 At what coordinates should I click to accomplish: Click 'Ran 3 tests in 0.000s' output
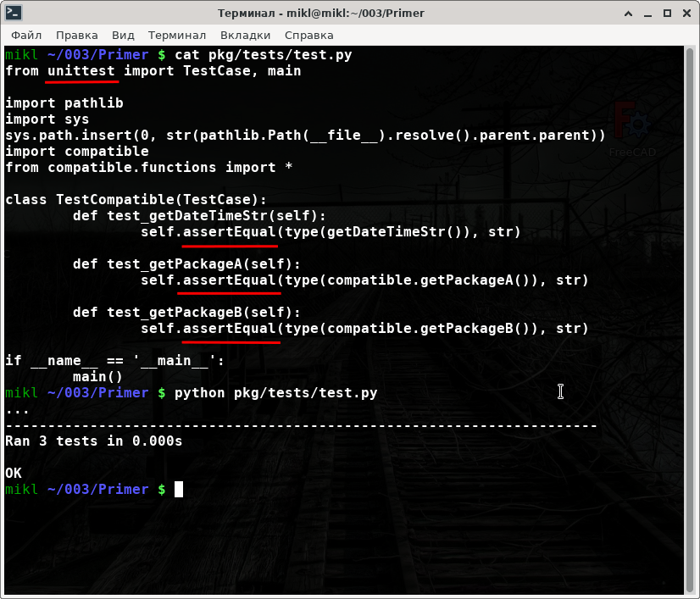pyautogui.click(x=93, y=441)
